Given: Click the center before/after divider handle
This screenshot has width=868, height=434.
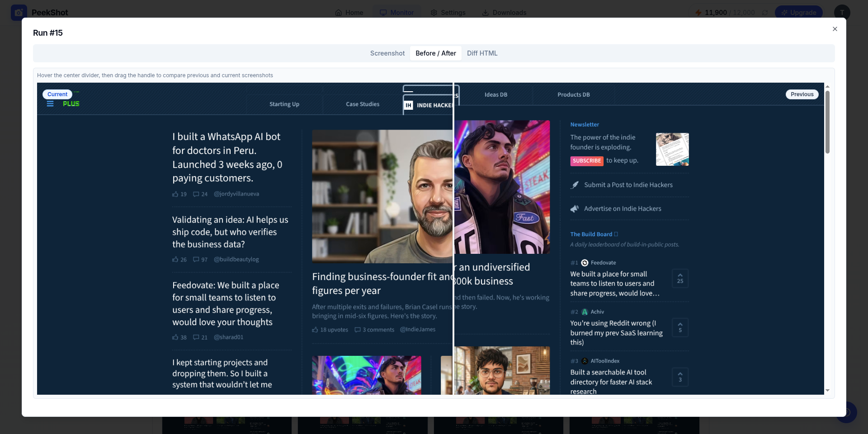Looking at the screenshot, I should [x=453, y=238].
